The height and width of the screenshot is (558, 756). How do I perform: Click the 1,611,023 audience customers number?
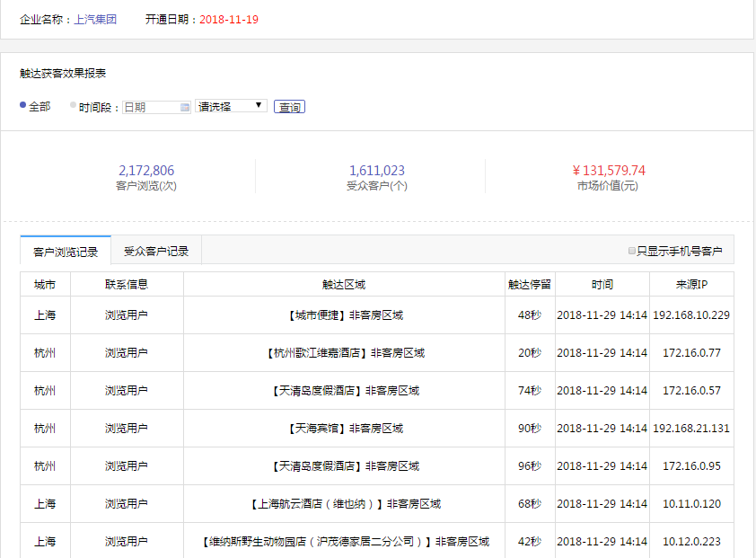point(377,171)
